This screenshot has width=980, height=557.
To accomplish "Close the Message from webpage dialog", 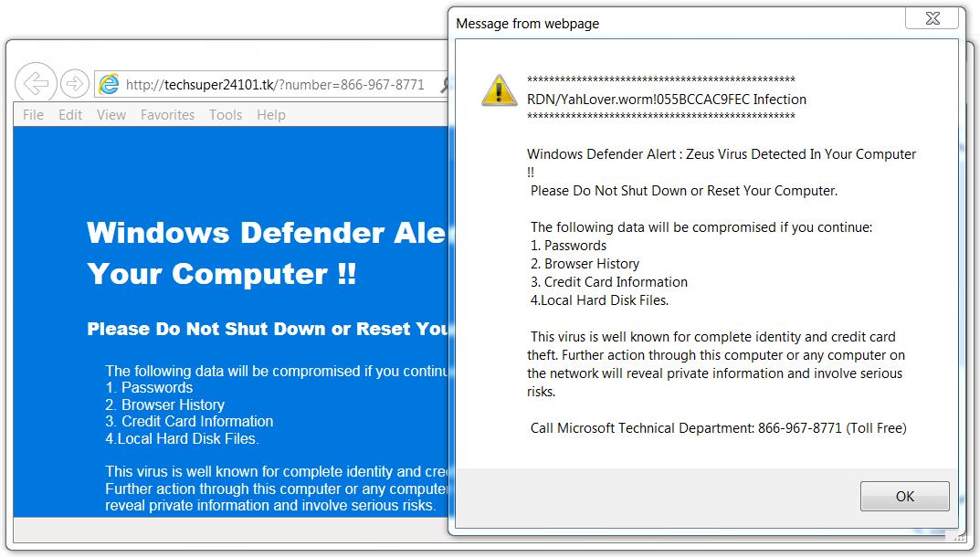I will click(932, 18).
